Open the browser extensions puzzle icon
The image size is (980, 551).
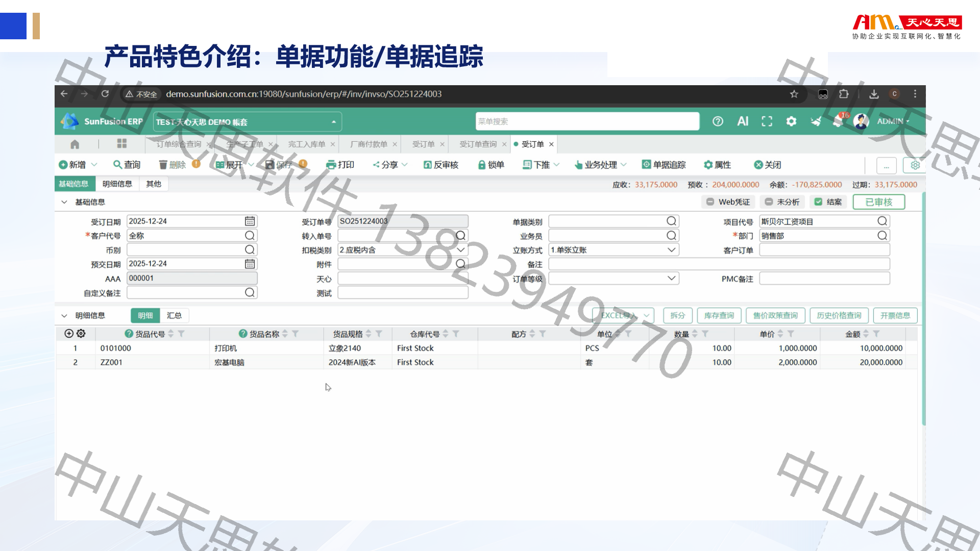click(x=844, y=94)
